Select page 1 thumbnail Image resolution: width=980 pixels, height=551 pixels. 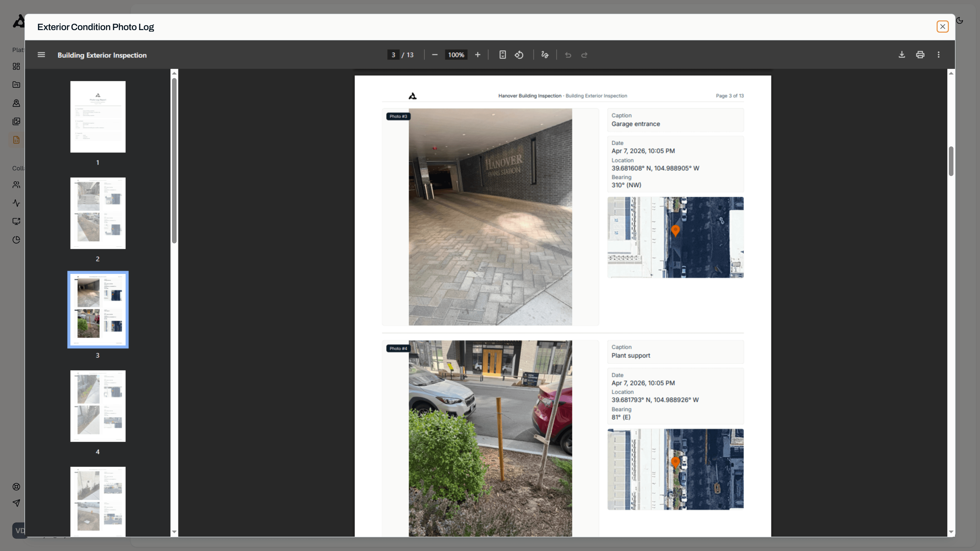[98, 117]
